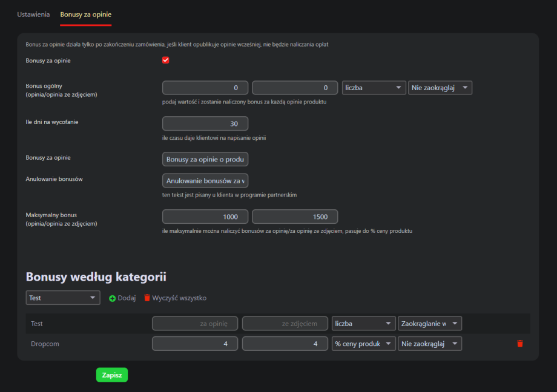Open Test row's liczba type dropdown
The height and width of the screenshot is (392, 557).
pos(363,324)
